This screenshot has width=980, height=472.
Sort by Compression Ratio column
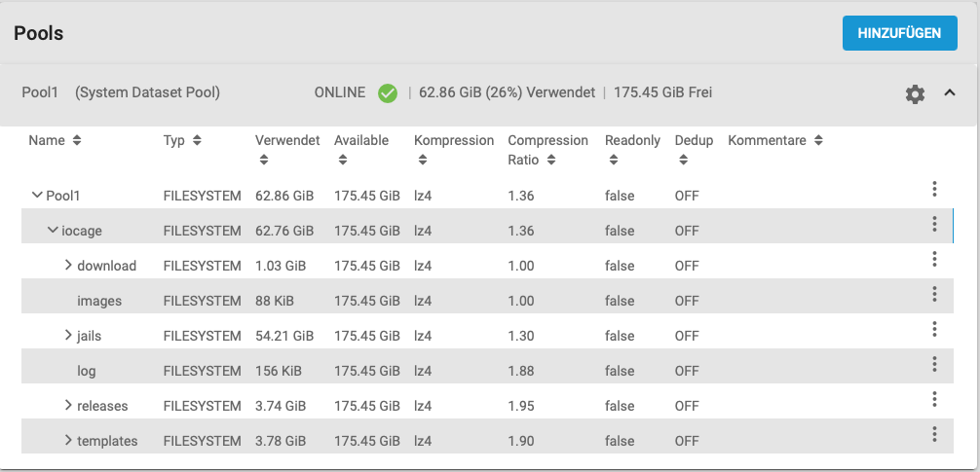coord(547,150)
